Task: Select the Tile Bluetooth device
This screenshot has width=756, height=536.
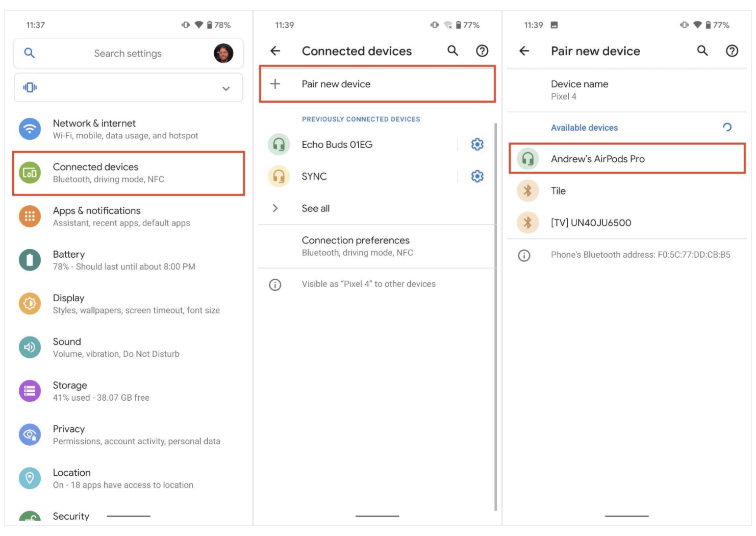Action: [x=558, y=191]
